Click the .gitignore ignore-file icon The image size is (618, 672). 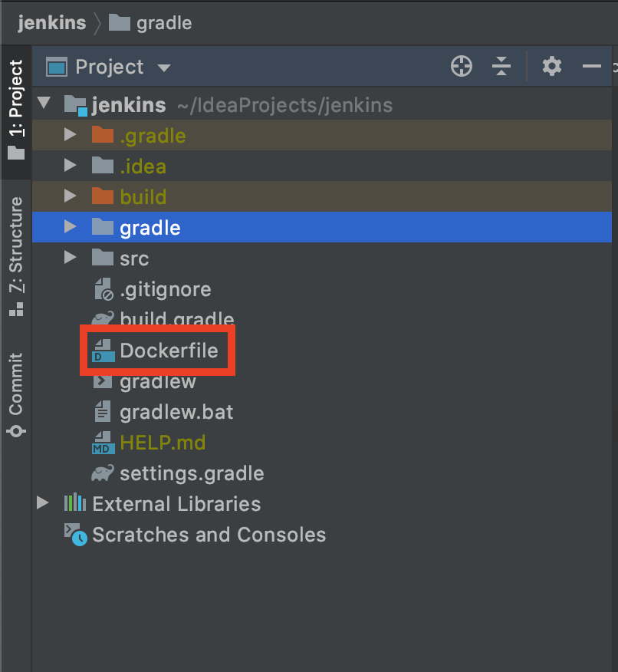coord(104,289)
